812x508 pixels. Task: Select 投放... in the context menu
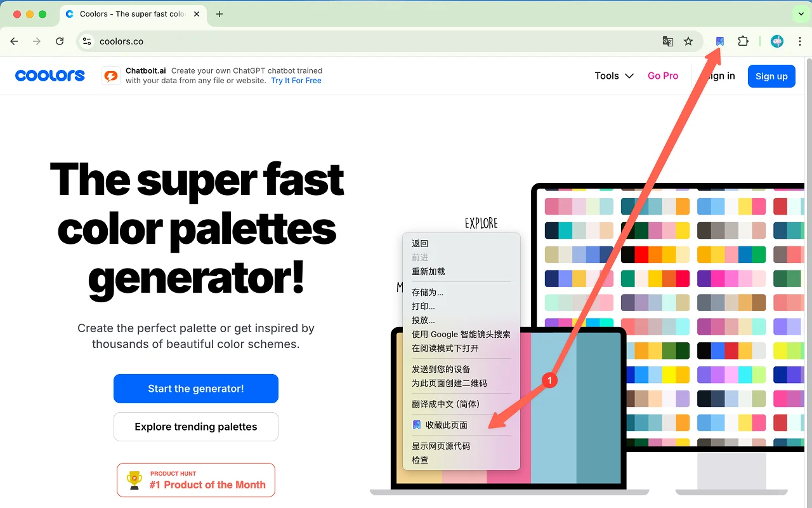461,320
